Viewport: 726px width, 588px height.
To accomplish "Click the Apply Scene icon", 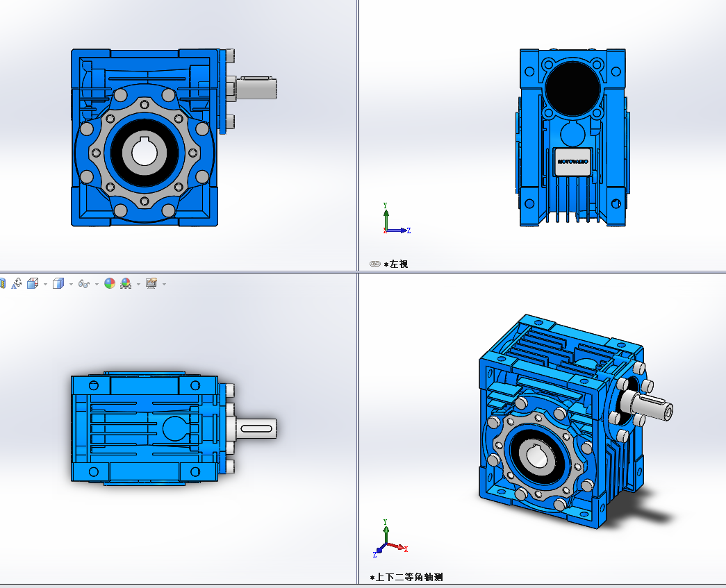I will pyautogui.click(x=126, y=284).
